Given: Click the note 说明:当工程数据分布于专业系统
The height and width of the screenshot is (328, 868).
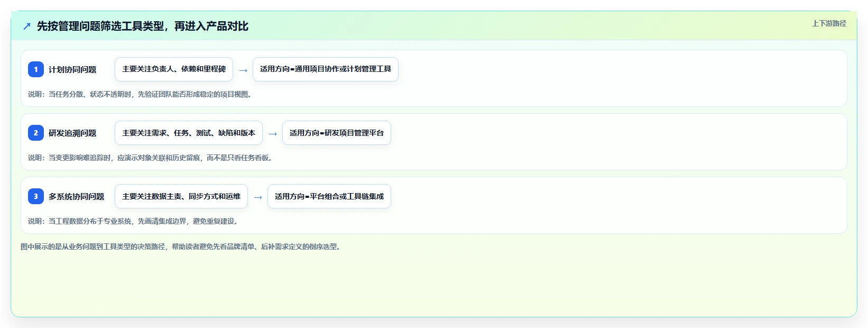Looking at the screenshot, I should click(x=134, y=221).
